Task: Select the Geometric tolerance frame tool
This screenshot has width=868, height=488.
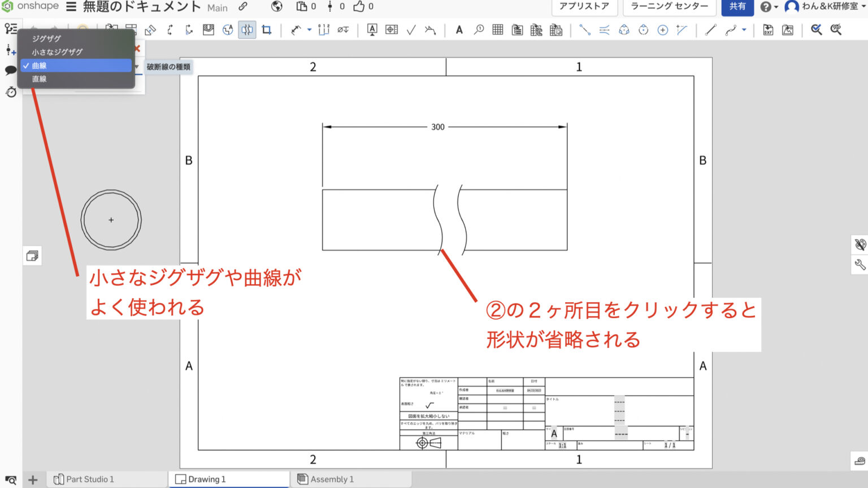Action: coord(392,30)
